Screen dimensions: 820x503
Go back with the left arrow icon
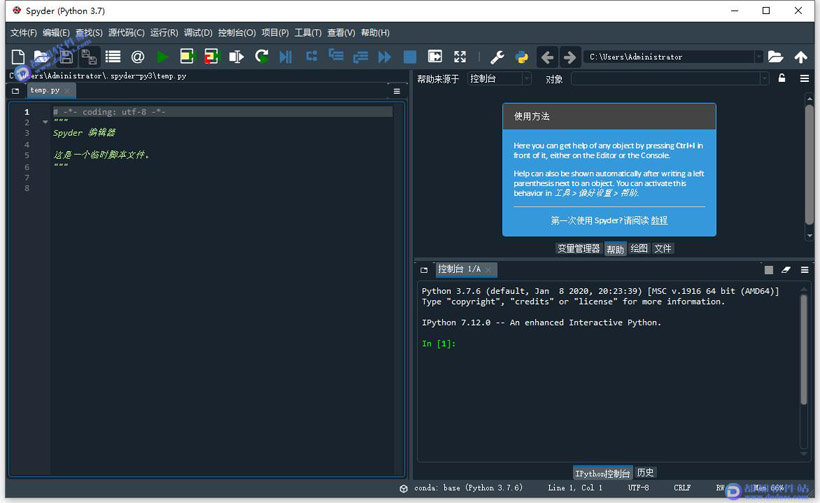tap(547, 56)
